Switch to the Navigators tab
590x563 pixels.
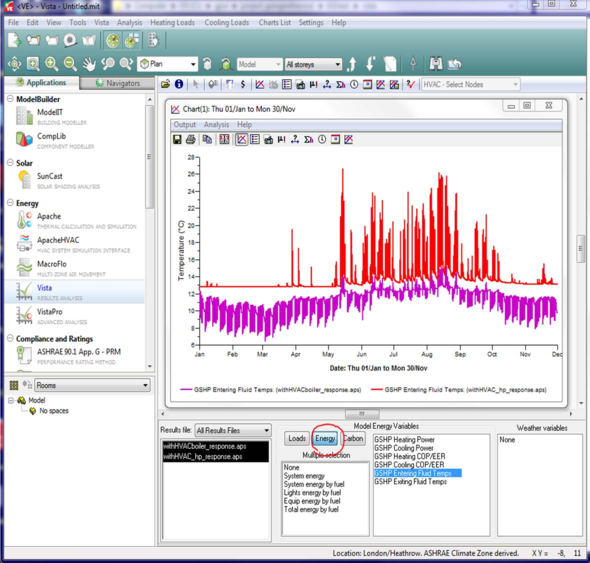[117, 83]
